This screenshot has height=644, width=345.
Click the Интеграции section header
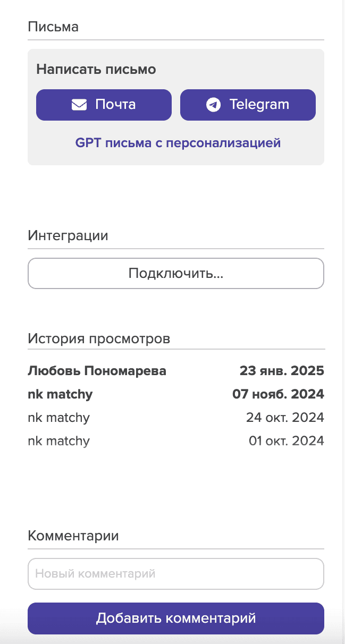[x=68, y=235]
